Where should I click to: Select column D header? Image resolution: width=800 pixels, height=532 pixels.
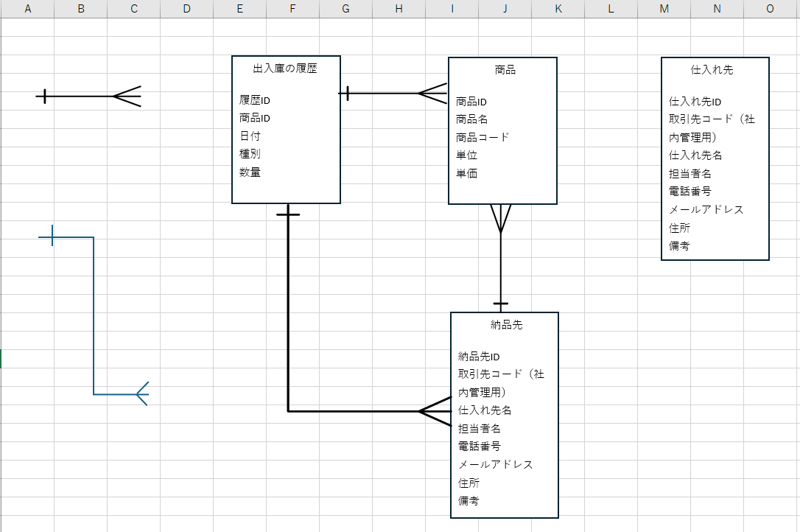[x=186, y=9]
